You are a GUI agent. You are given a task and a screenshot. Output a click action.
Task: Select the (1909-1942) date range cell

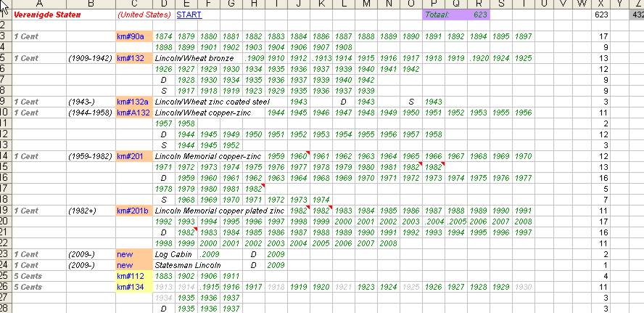click(91, 58)
